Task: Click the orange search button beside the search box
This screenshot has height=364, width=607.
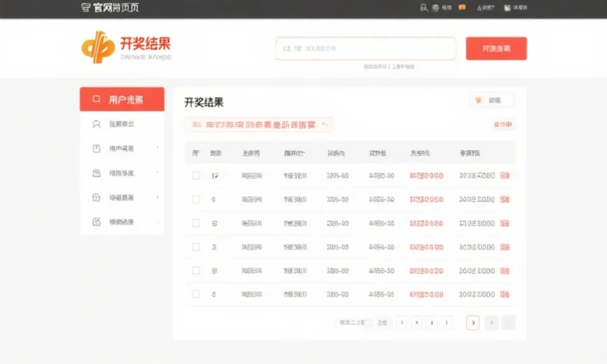Action: pyautogui.click(x=496, y=49)
